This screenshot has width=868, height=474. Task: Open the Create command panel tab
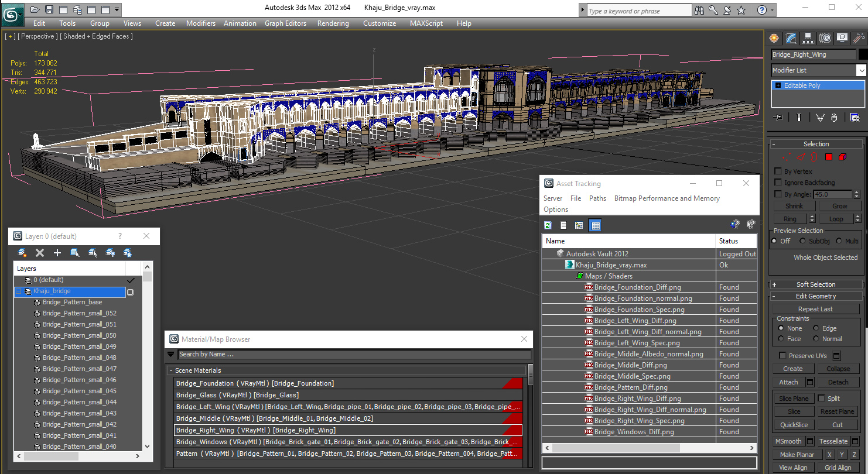[x=774, y=38]
